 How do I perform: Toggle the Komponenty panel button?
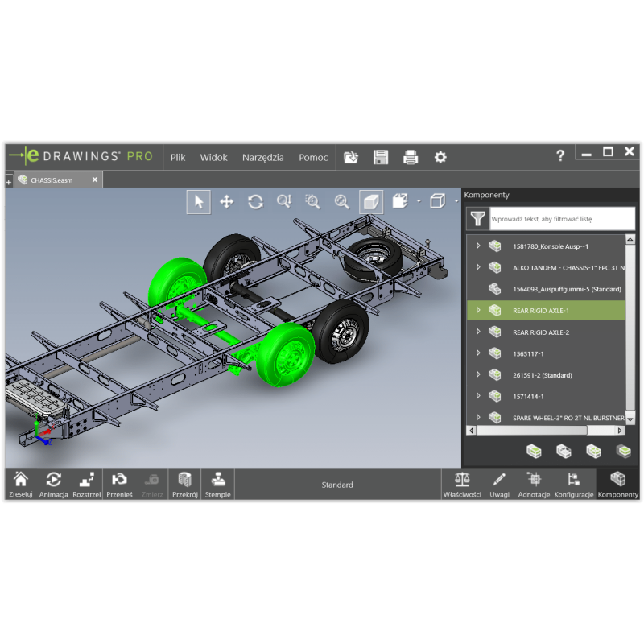617,485
